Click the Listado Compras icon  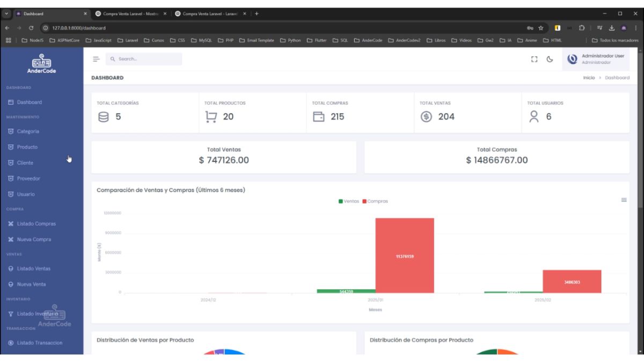click(x=11, y=224)
